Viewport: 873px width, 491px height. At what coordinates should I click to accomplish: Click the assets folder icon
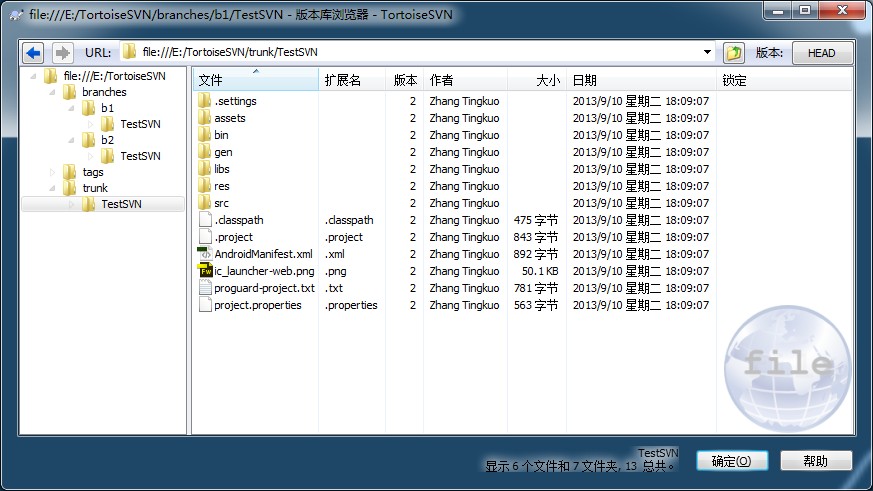coord(204,117)
